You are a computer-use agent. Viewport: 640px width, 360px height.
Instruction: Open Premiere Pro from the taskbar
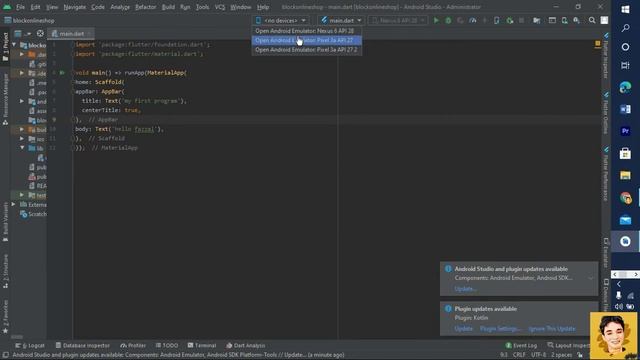click(x=625, y=131)
